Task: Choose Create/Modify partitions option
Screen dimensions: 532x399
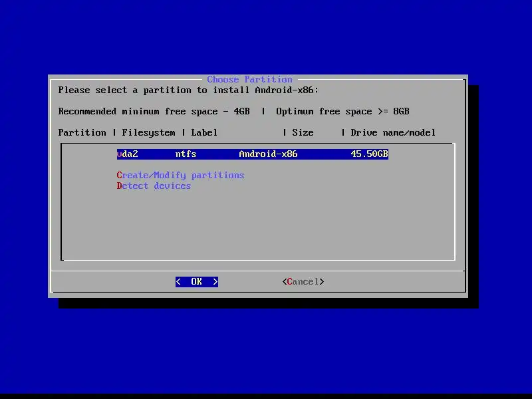Action: pyautogui.click(x=180, y=175)
